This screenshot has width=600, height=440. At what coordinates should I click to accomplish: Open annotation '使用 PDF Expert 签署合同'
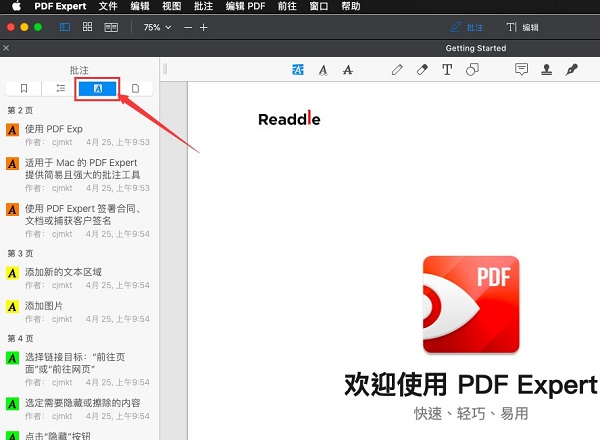coord(79,221)
